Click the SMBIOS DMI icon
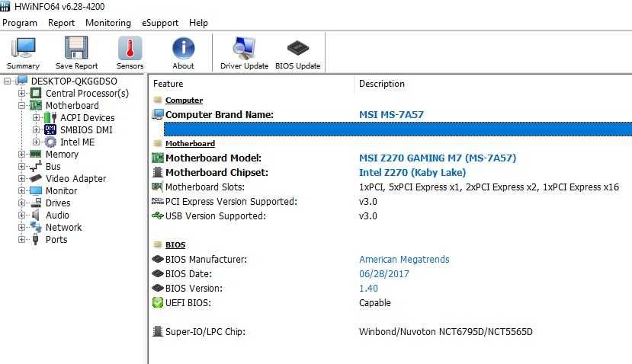The image size is (632, 364). point(50,129)
